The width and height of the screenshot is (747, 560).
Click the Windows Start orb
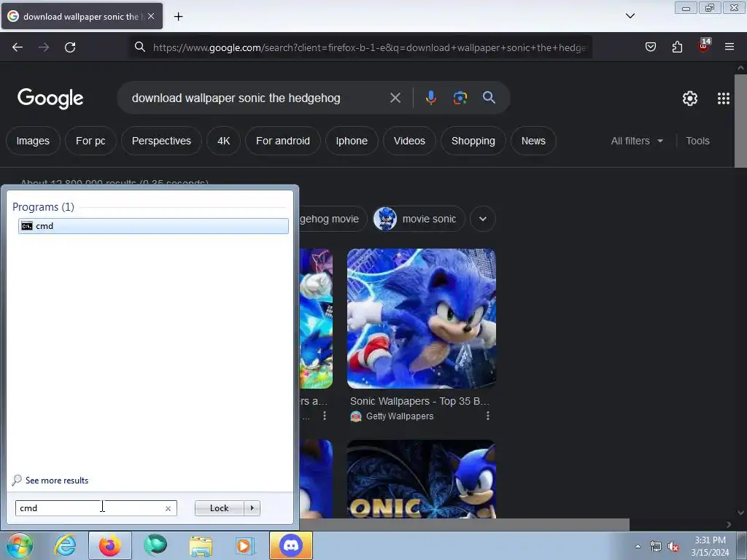pyautogui.click(x=19, y=545)
